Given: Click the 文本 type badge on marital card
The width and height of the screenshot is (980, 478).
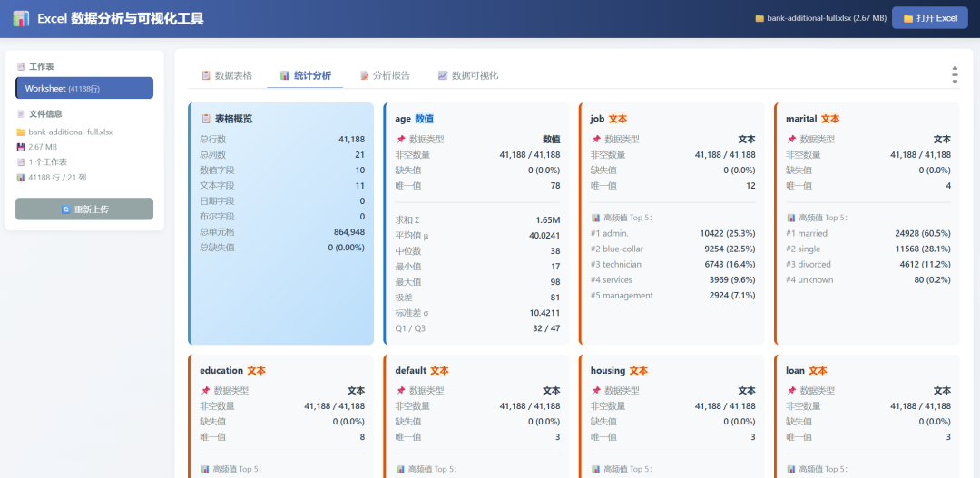Looking at the screenshot, I should pos(830,119).
